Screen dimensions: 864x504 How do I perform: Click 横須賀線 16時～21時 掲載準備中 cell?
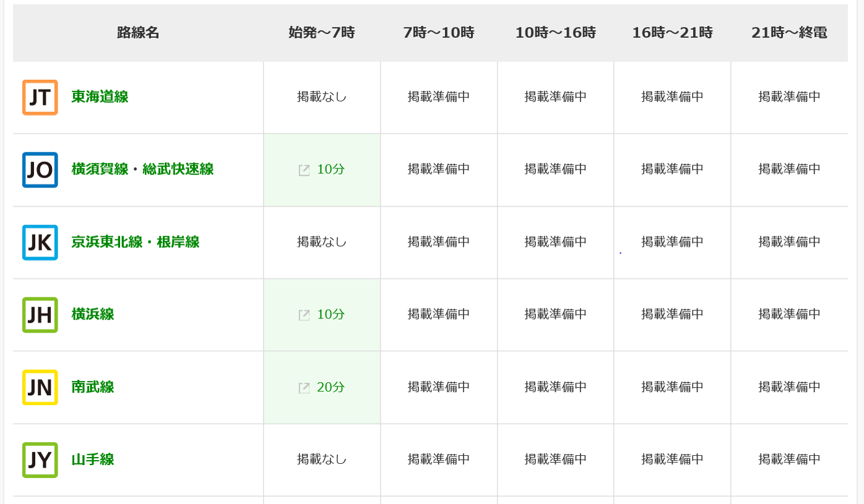pos(673,169)
